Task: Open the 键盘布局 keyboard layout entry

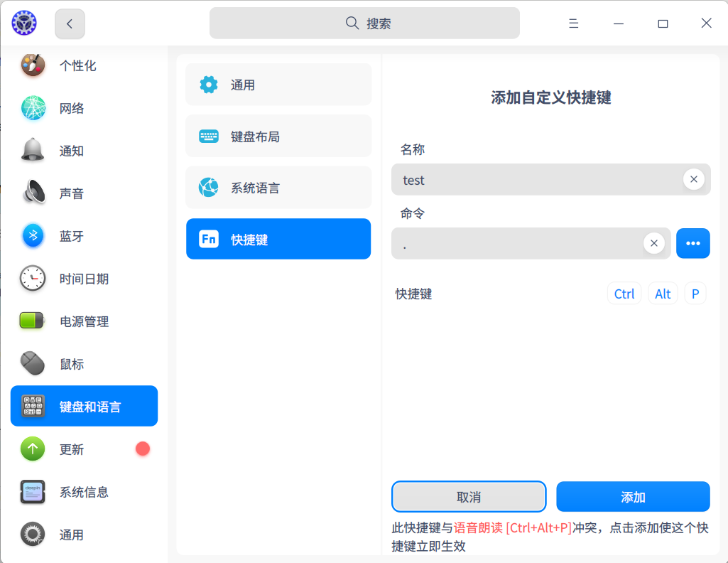Action: pyautogui.click(x=278, y=136)
